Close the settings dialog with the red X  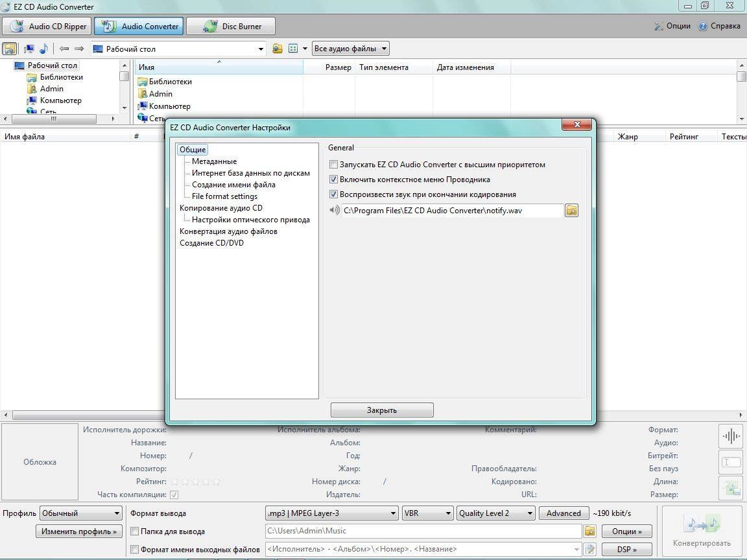[577, 124]
